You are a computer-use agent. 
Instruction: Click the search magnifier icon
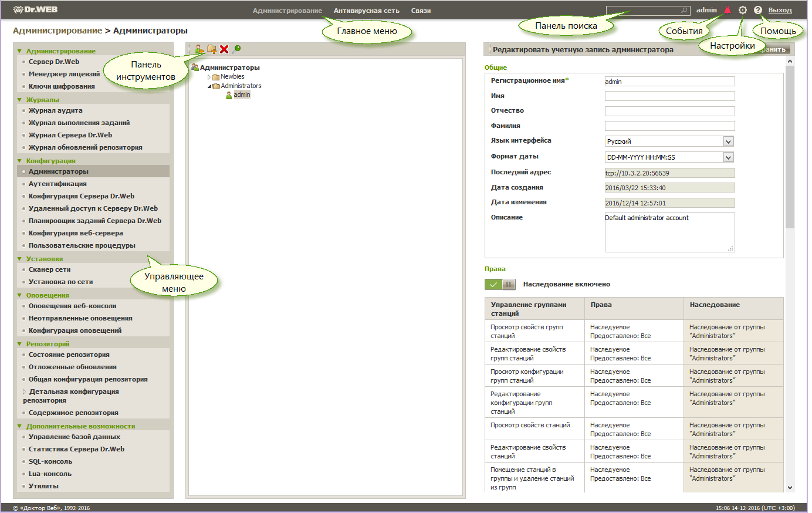click(684, 11)
